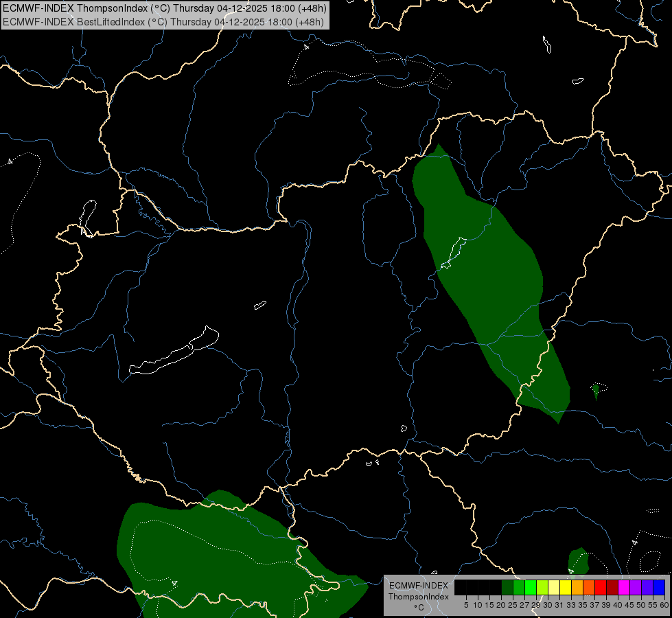Click the BestLiftedIndex title line at top
Viewport: 672px width, 618px height.
(163, 22)
